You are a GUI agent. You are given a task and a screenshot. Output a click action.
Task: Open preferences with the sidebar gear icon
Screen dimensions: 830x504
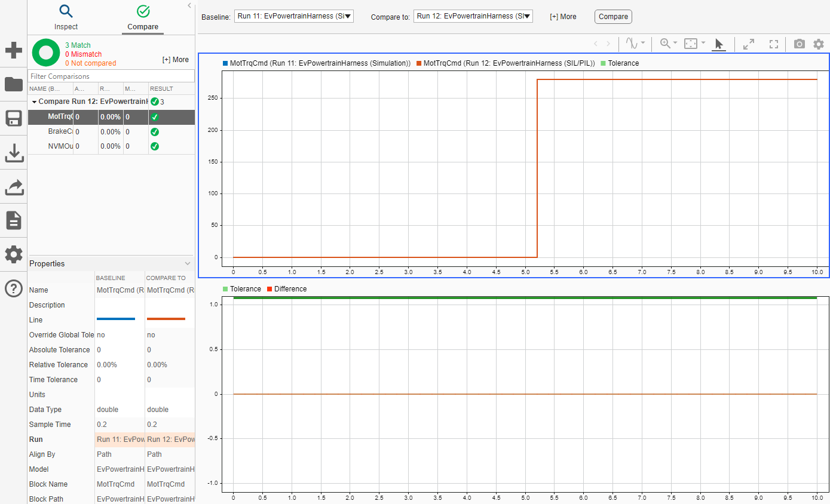click(13, 254)
